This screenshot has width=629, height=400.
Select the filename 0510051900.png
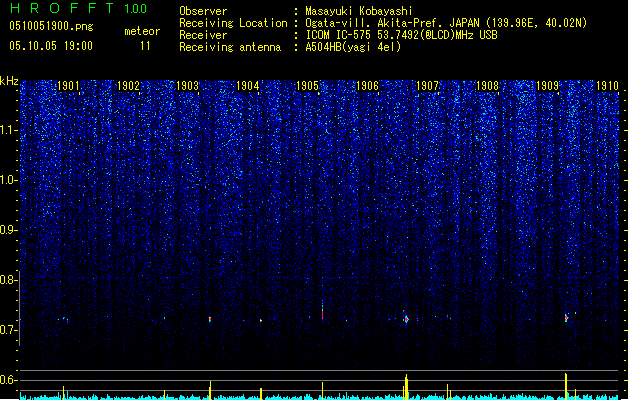coord(51,26)
